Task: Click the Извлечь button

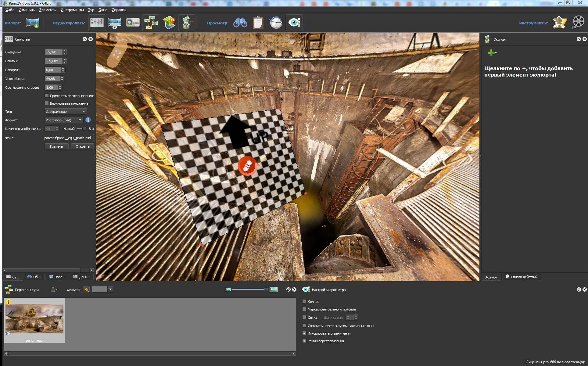Action: coord(56,146)
